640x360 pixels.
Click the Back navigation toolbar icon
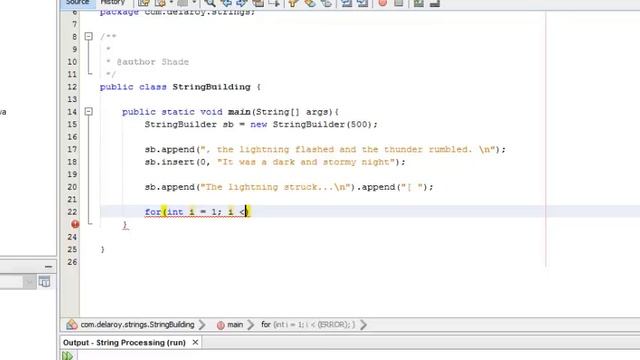[x=160, y=3]
